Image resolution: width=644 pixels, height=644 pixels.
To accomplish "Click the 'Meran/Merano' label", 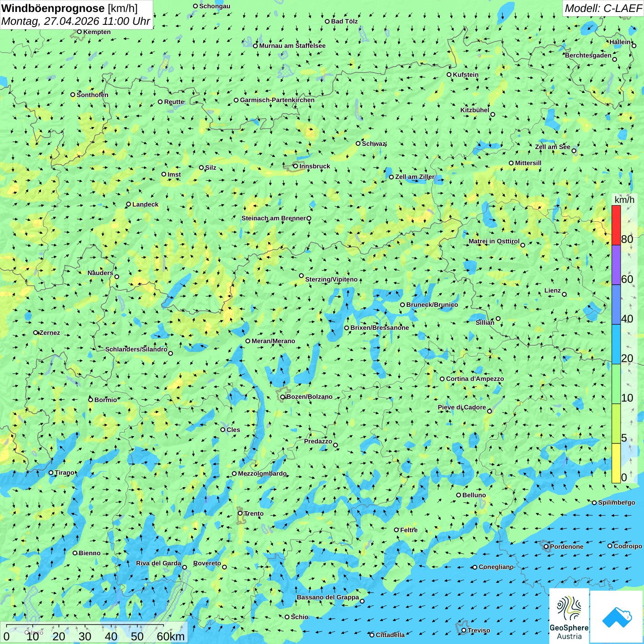I will [x=273, y=341].
